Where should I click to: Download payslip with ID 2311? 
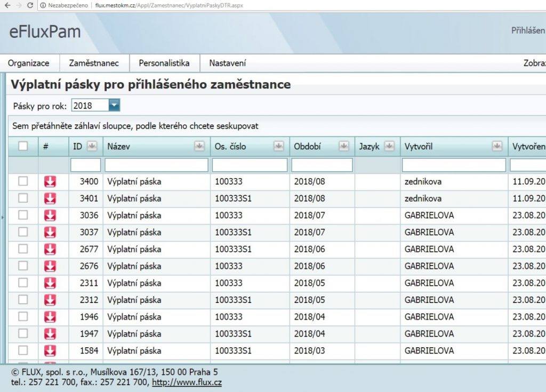coord(50,283)
